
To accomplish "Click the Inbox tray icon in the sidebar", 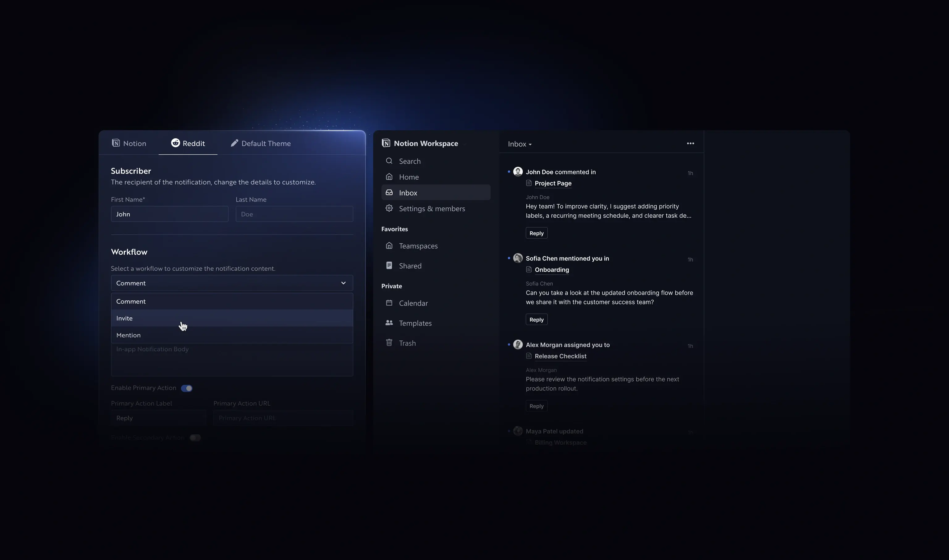I will (389, 192).
